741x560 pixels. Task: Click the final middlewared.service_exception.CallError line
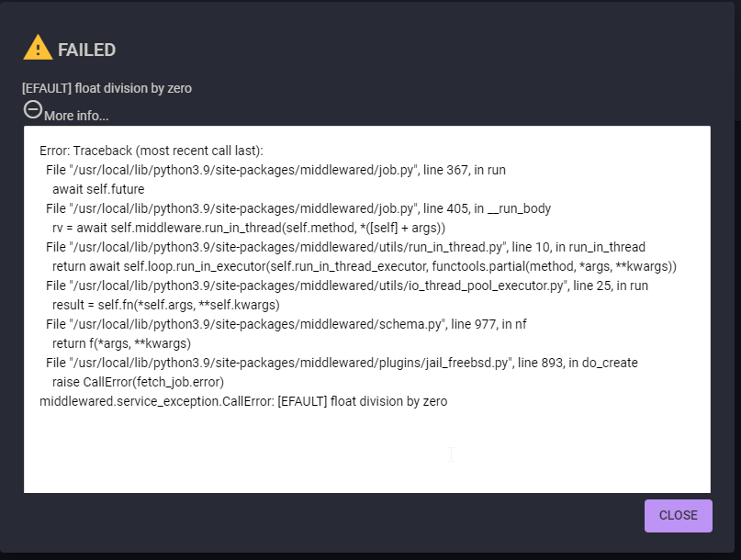[243, 402]
